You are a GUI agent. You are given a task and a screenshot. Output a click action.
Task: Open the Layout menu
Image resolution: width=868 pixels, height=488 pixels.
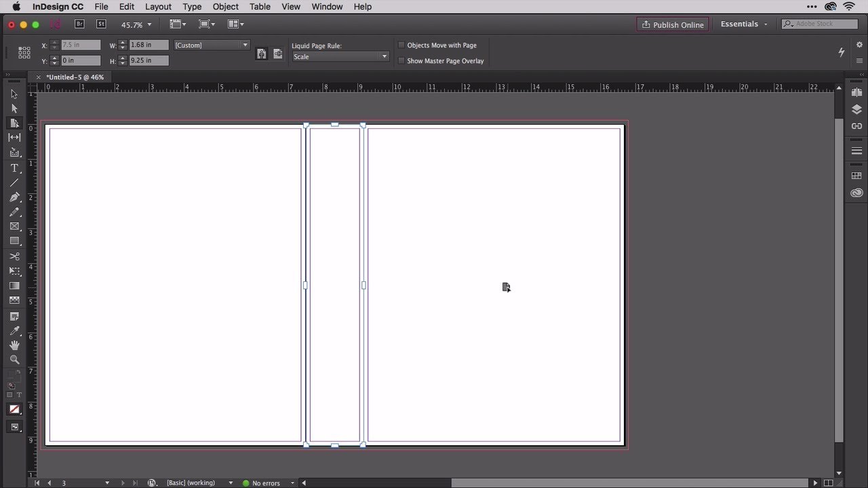pyautogui.click(x=158, y=7)
